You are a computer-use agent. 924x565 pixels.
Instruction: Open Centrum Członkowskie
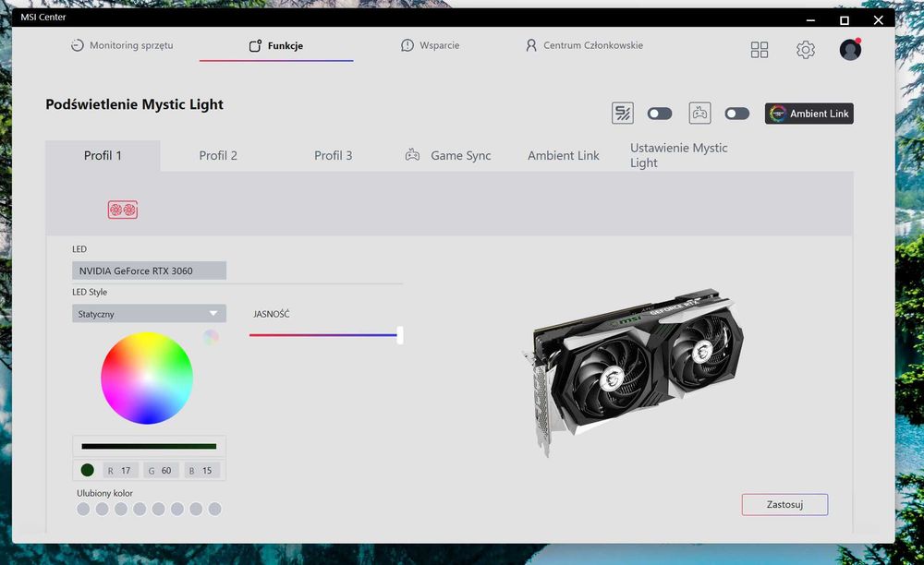point(584,45)
